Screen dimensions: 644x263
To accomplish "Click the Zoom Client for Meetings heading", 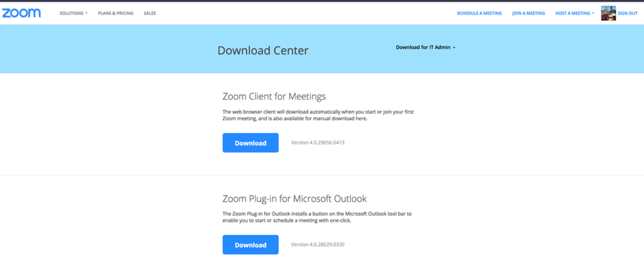I will pos(274,96).
